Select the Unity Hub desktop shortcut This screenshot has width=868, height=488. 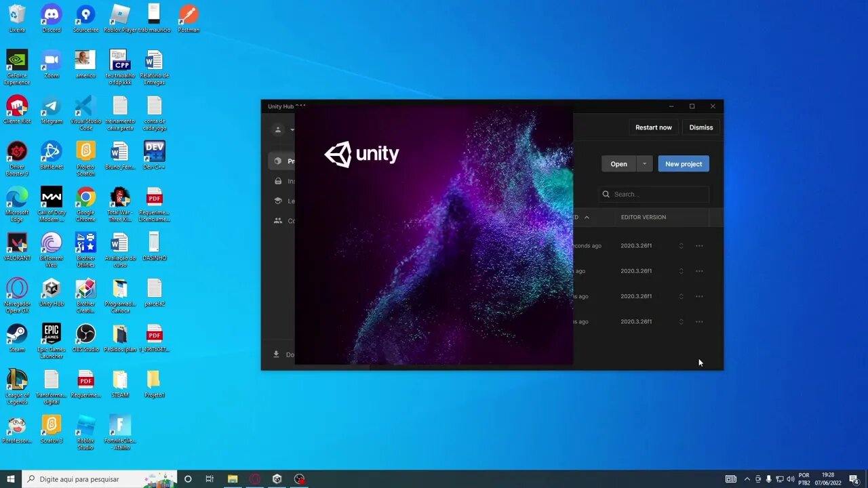(x=52, y=292)
